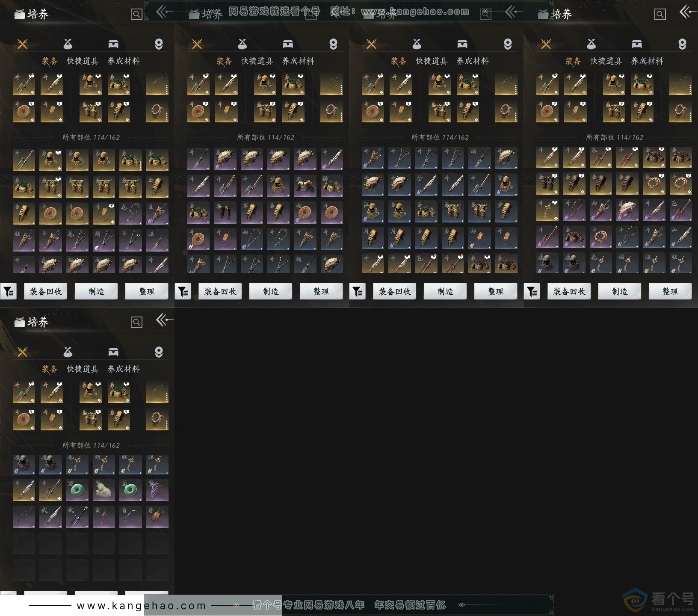The height and width of the screenshot is (616, 698).
Task: Switch to 养成材料 tab in top-left panel
Action: [x=124, y=61]
